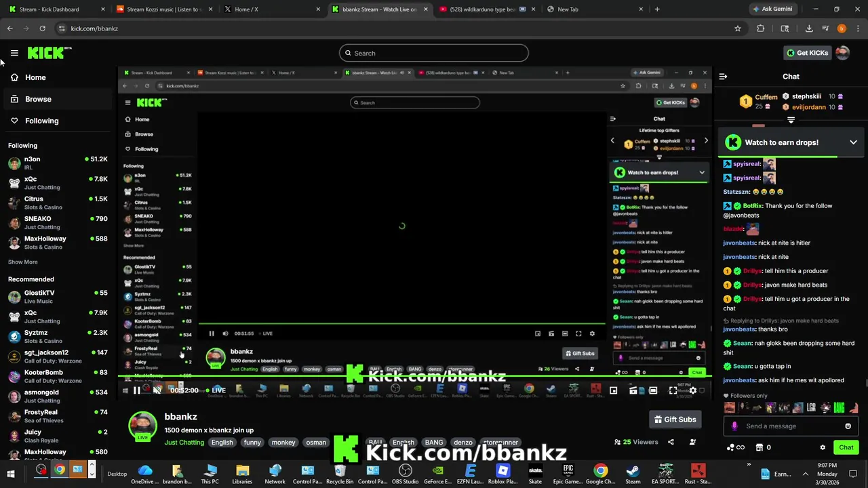Pause the main stream player
This screenshot has height=488, width=868.
click(x=136, y=390)
